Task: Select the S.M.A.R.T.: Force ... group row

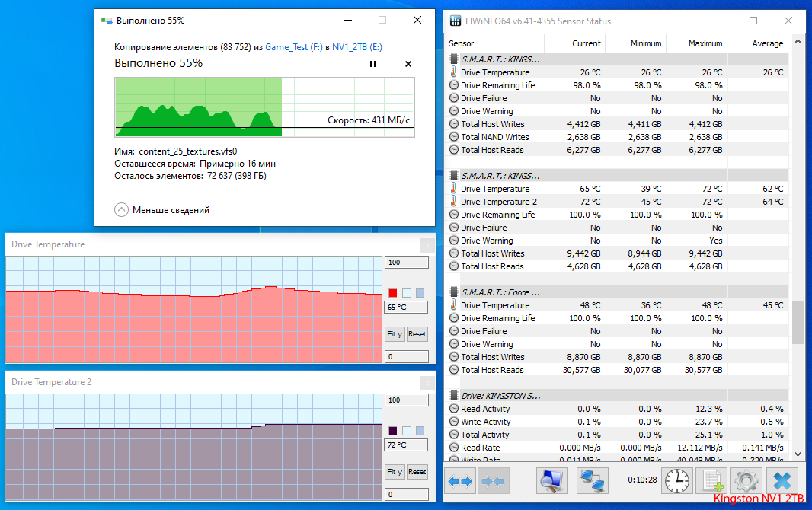Action: (616, 292)
